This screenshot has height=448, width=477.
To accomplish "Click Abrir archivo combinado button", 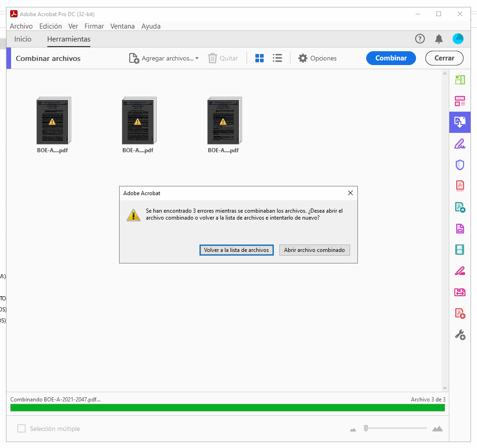I will [314, 250].
